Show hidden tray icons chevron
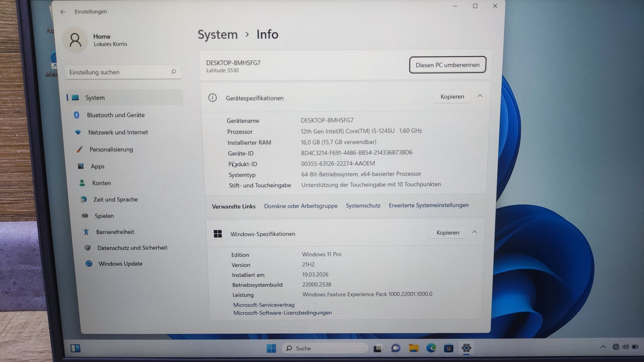Viewport: 644px width, 362px height. pyautogui.click(x=603, y=347)
